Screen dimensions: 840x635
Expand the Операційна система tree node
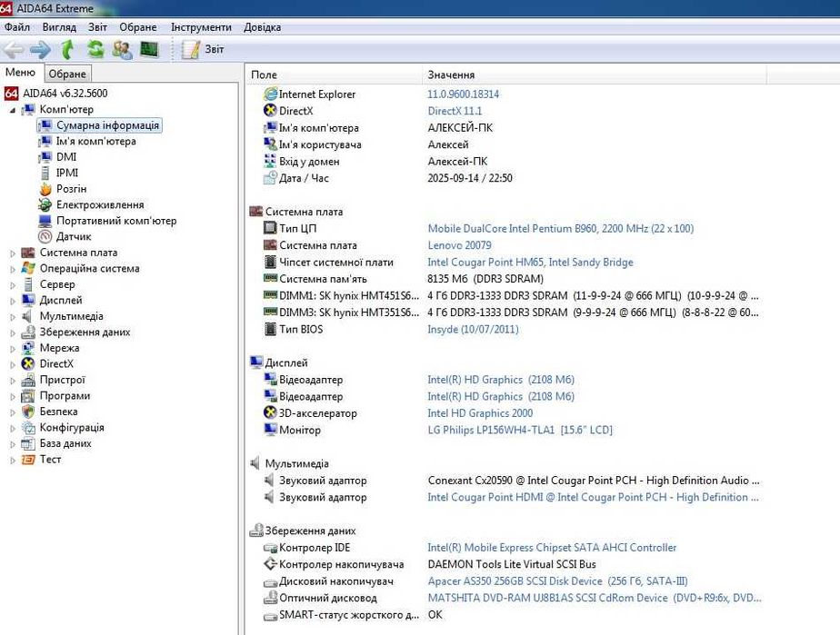(x=13, y=269)
